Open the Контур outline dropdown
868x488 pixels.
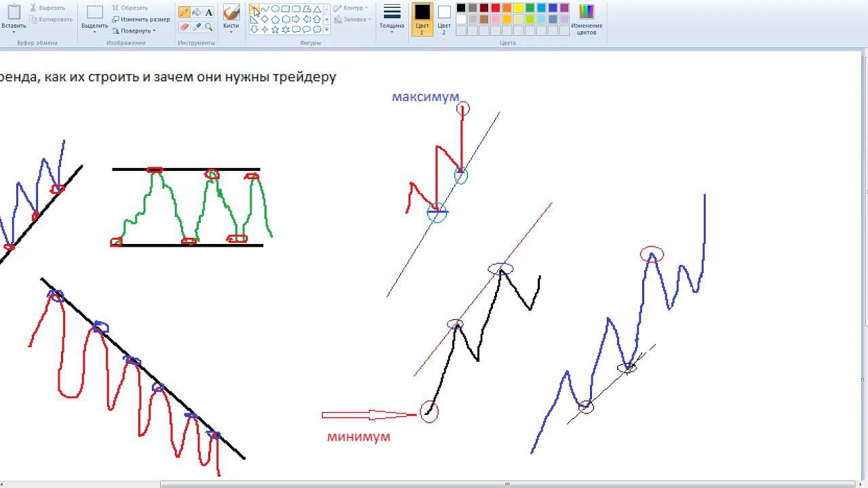[x=366, y=8]
